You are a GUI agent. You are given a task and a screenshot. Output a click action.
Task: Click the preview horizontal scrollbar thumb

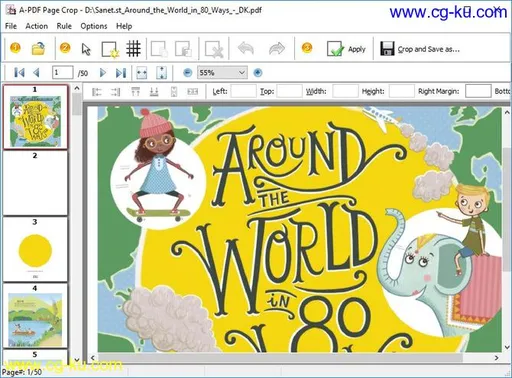point(280,358)
